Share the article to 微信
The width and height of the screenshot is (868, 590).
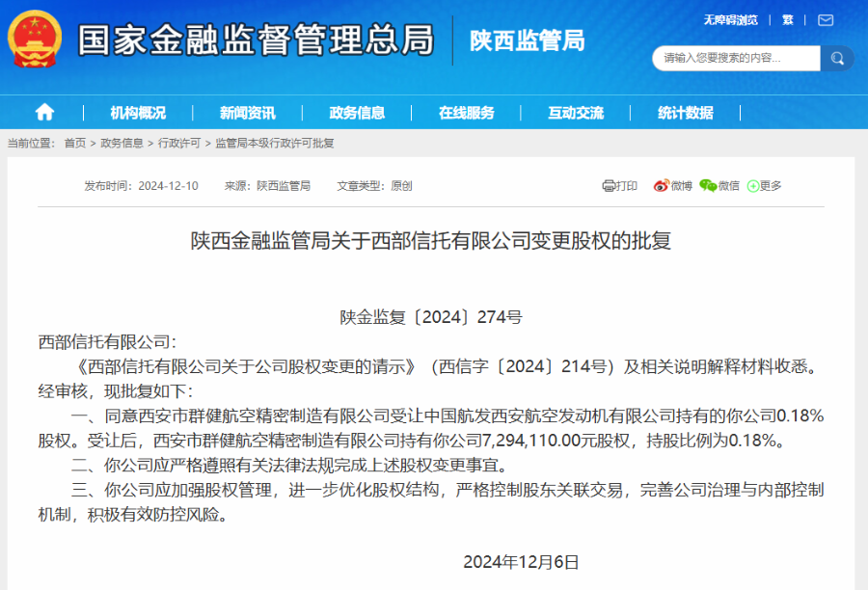tap(719, 186)
